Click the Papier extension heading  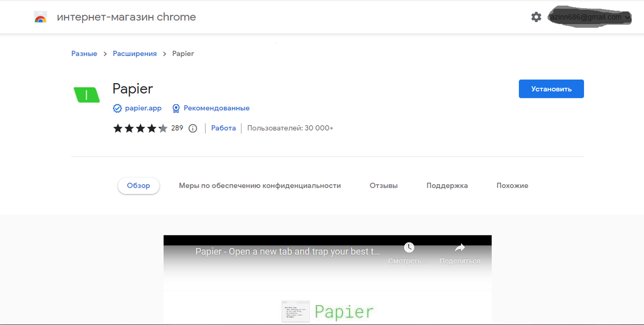tap(133, 89)
